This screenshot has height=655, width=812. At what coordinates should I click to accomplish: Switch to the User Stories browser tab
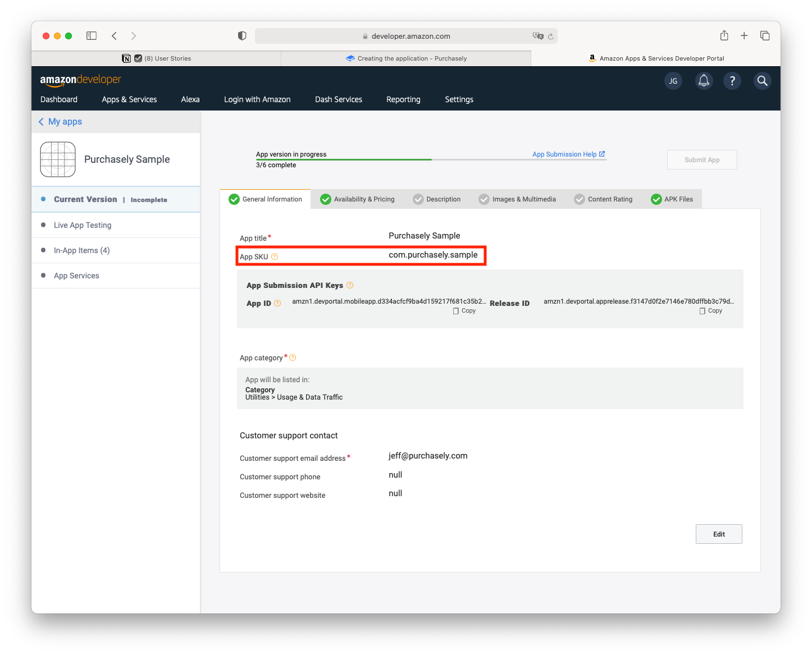pos(156,58)
